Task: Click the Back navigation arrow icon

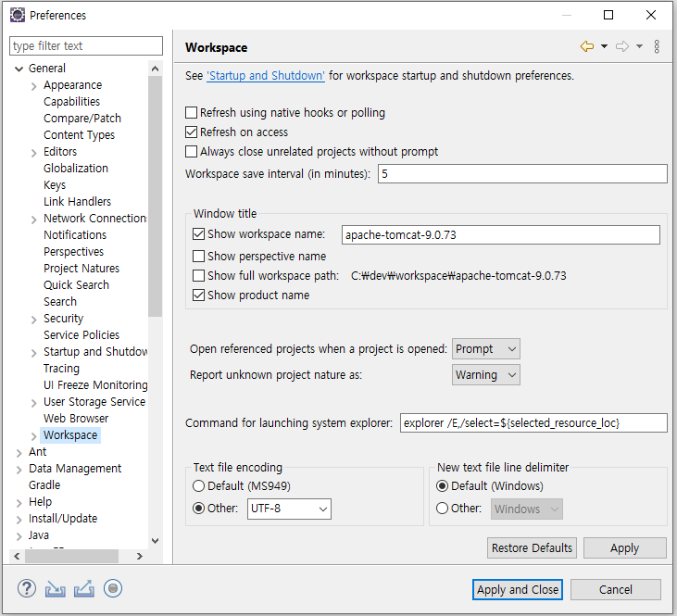Action: pyautogui.click(x=587, y=46)
